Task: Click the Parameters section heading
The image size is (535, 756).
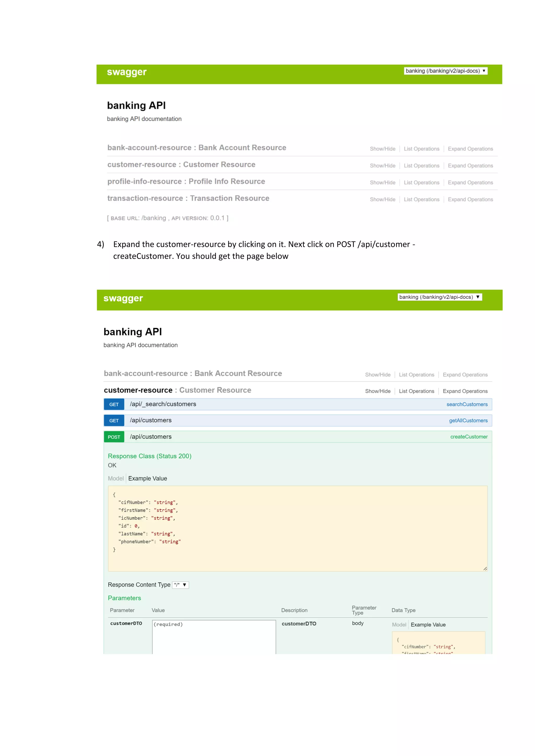Action: coord(124,598)
